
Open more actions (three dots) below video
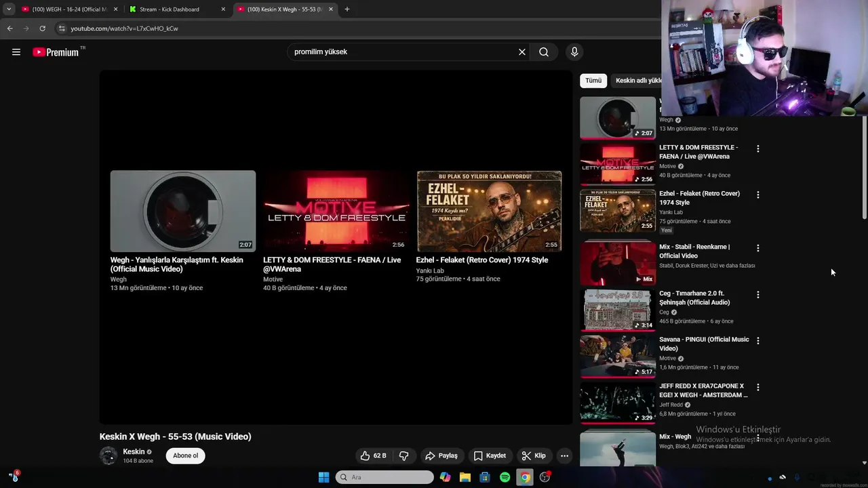coord(564,455)
